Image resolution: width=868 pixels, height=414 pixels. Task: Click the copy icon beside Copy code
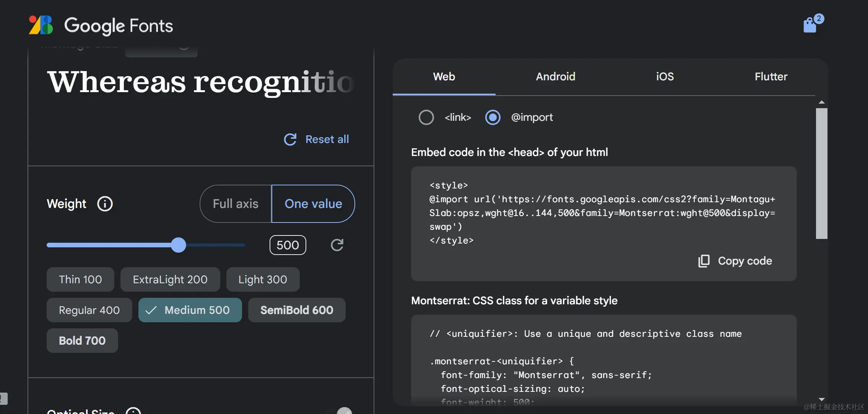tap(704, 261)
